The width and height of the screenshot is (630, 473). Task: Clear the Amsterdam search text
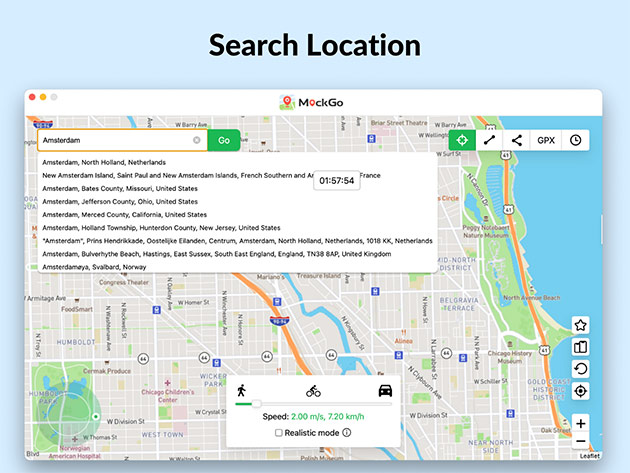[x=196, y=140]
